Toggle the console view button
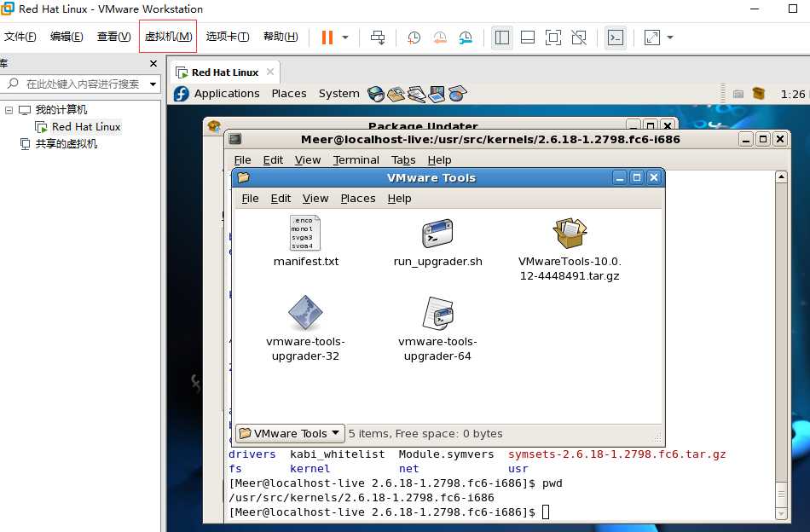This screenshot has width=810, height=532. [x=616, y=38]
